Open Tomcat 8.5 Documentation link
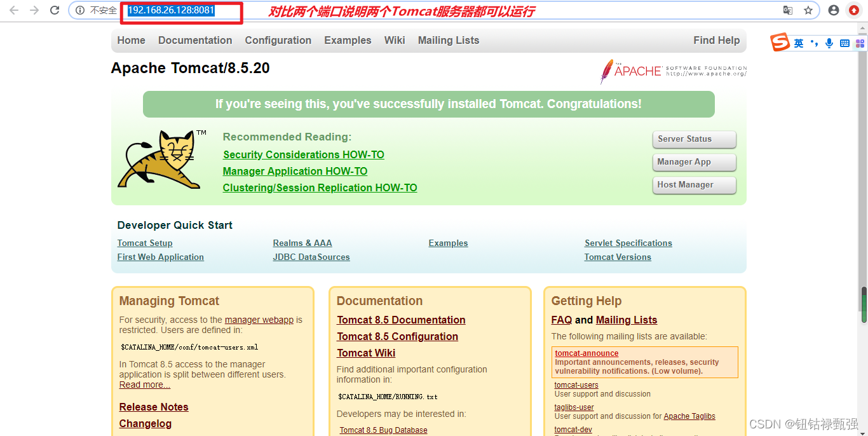The width and height of the screenshot is (868, 436). click(401, 320)
